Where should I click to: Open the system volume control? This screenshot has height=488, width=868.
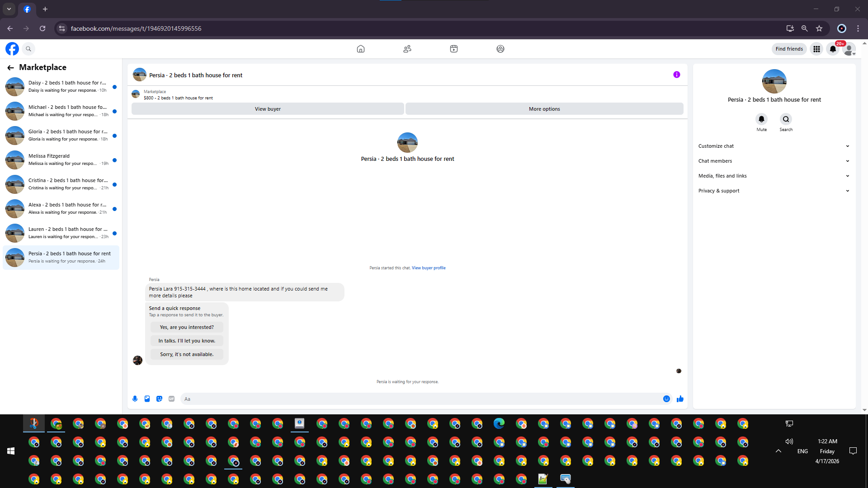click(789, 441)
